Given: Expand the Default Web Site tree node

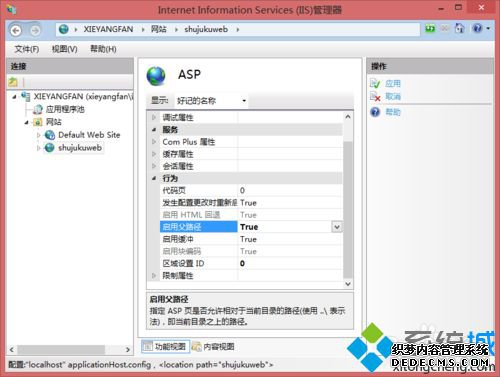Looking at the screenshot, I should pyautogui.click(x=39, y=135).
